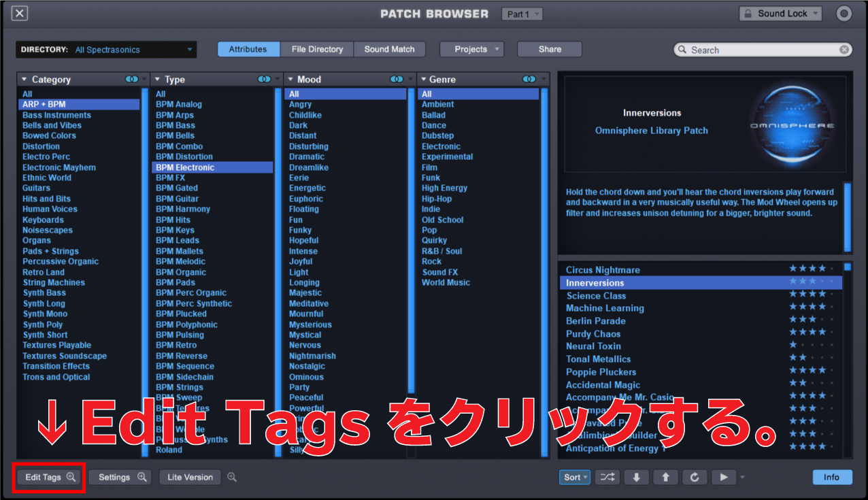Screen dimensions: 868x500
Task: Select Nightmarish in the Mood column
Action: [312, 356]
